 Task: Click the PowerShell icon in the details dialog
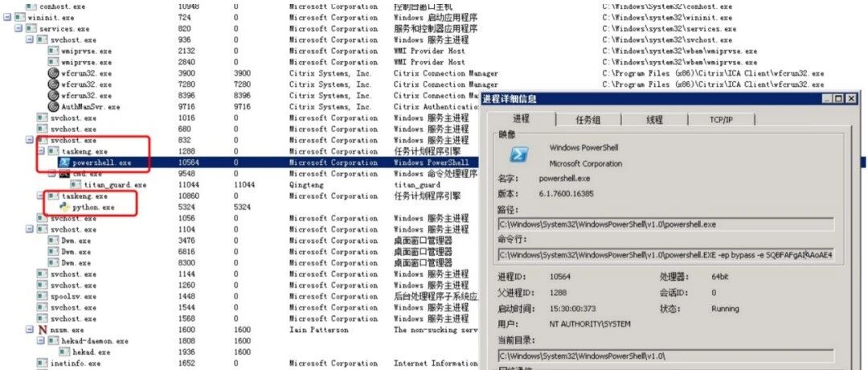[518, 155]
